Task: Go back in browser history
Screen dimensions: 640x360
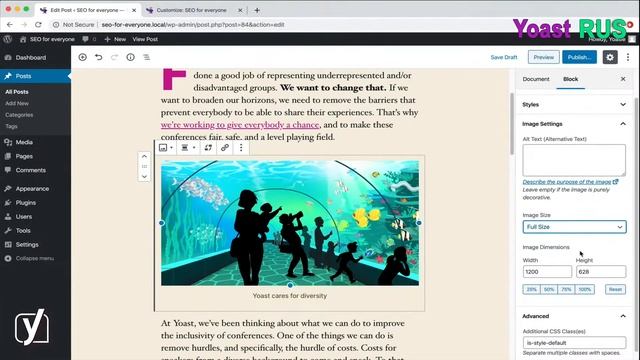Action: pyautogui.click(x=10, y=24)
